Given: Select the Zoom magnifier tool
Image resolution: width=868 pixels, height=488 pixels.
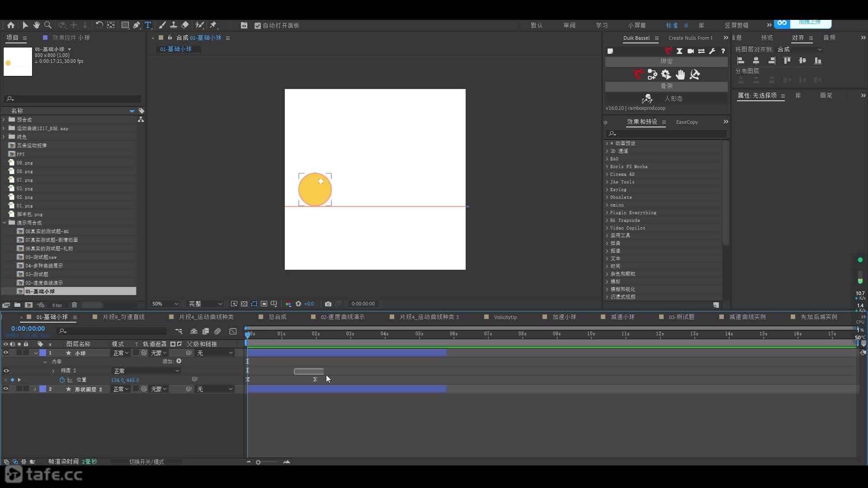Looking at the screenshot, I should (47, 25).
